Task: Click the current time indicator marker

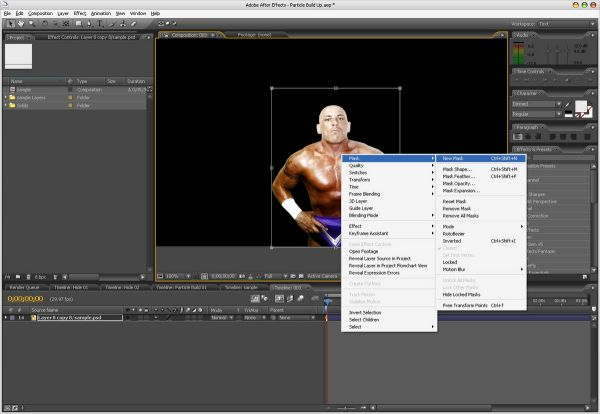Action: (327, 302)
